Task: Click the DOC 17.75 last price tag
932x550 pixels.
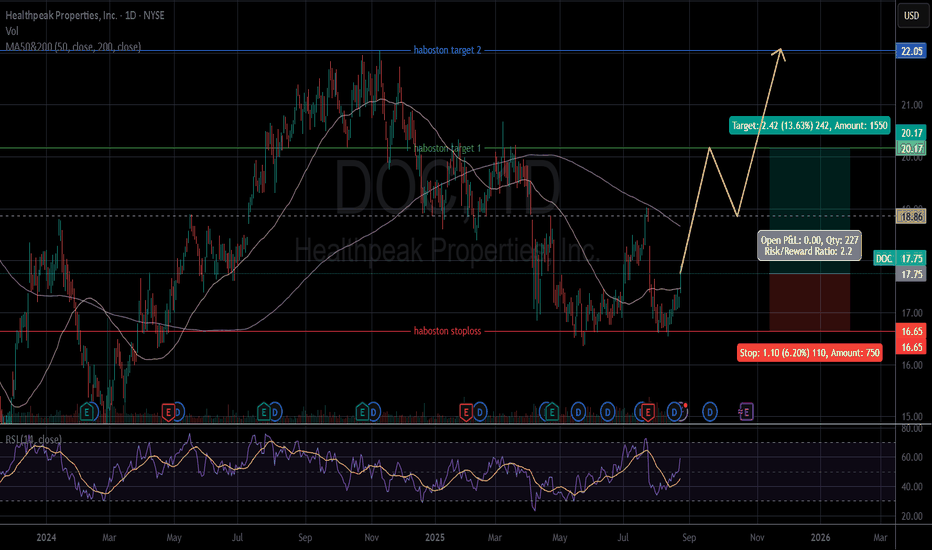Action: 899,258
